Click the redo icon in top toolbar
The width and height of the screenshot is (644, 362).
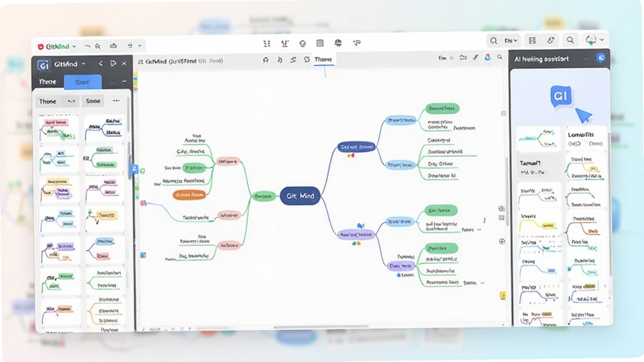coord(130,46)
